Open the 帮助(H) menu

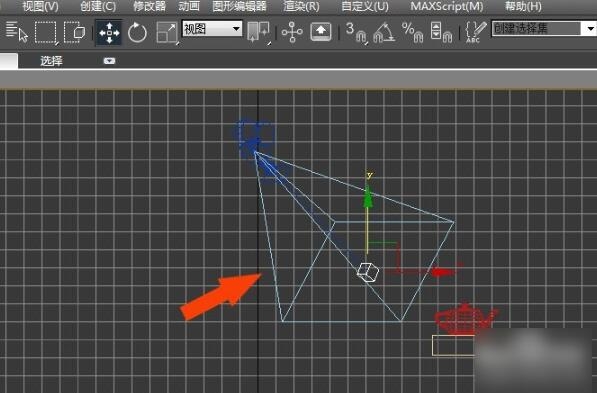(x=523, y=6)
